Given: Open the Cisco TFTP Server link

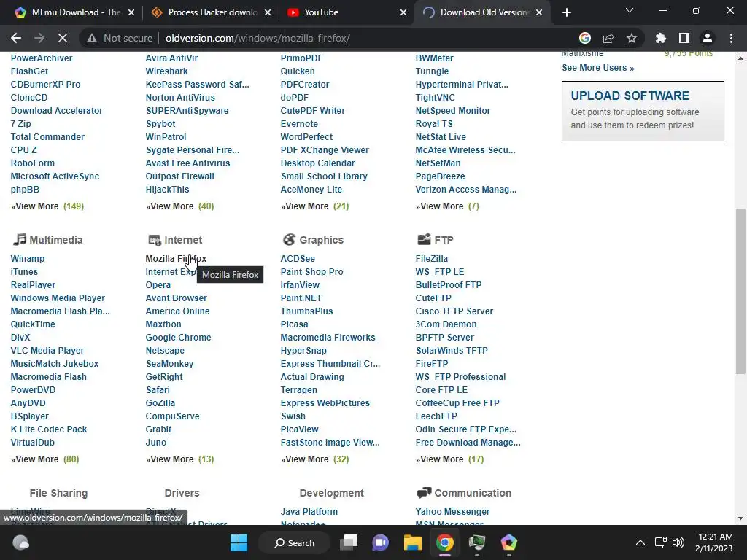Looking at the screenshot, I should [454, 311].
